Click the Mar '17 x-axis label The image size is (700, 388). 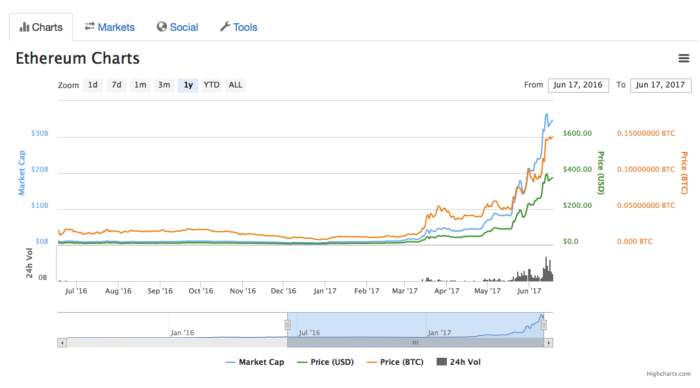(405, 291)
